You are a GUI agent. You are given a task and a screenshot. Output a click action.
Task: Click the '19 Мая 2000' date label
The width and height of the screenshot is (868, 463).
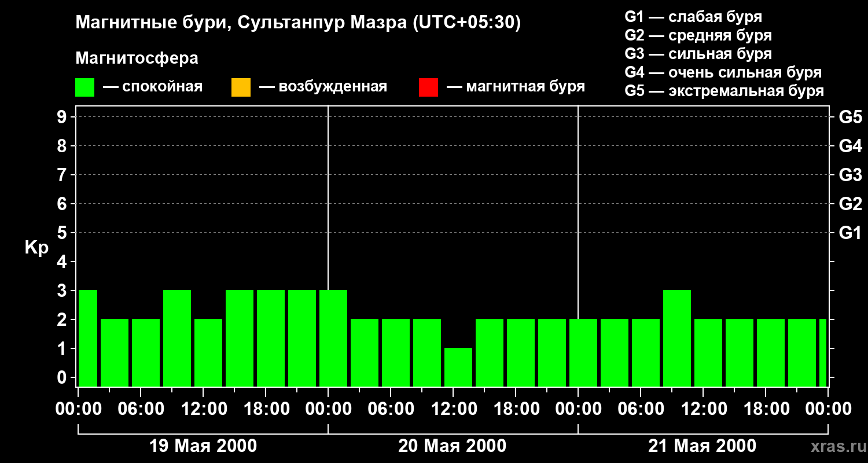(203, 446)
